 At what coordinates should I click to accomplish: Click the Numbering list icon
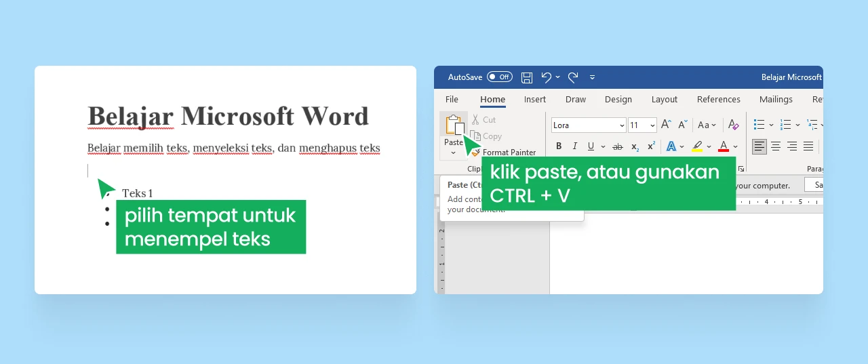786,125
